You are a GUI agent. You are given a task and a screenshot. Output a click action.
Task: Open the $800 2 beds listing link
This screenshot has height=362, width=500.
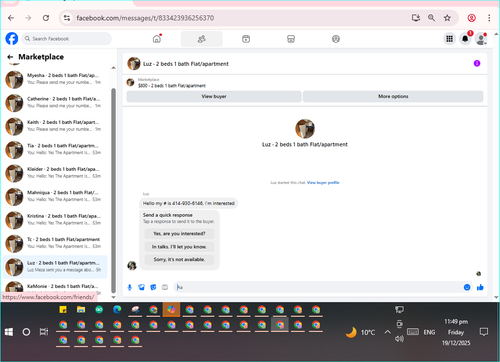(172, 86)
